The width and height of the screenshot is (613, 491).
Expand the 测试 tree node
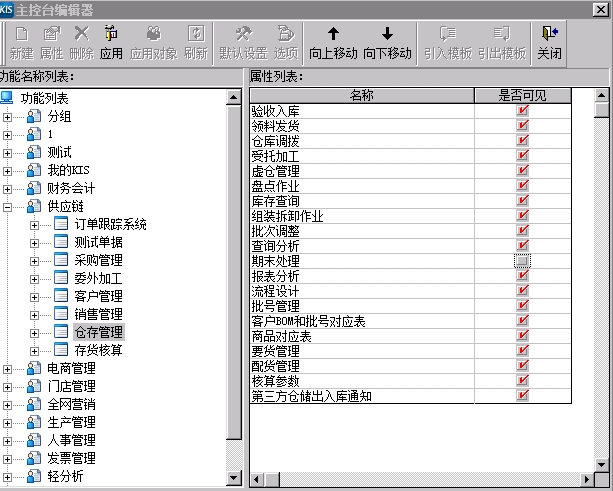click(7, 153)
